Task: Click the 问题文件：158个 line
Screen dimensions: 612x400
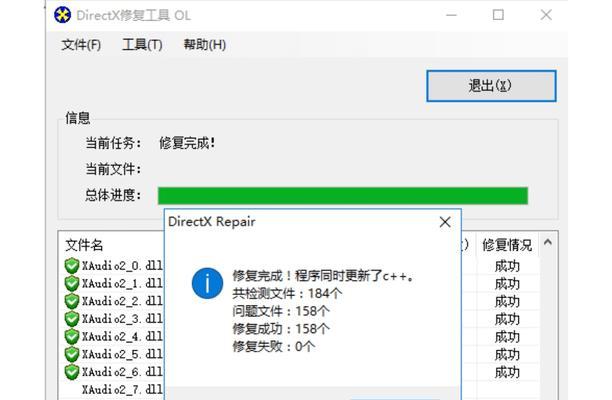Action: coord(281,311)
